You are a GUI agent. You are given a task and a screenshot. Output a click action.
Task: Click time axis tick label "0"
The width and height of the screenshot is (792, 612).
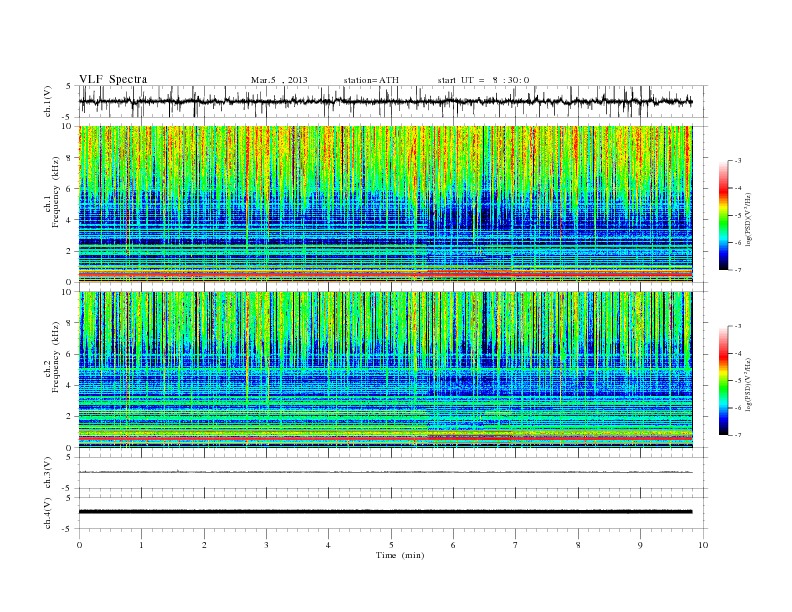click(79, 545)
